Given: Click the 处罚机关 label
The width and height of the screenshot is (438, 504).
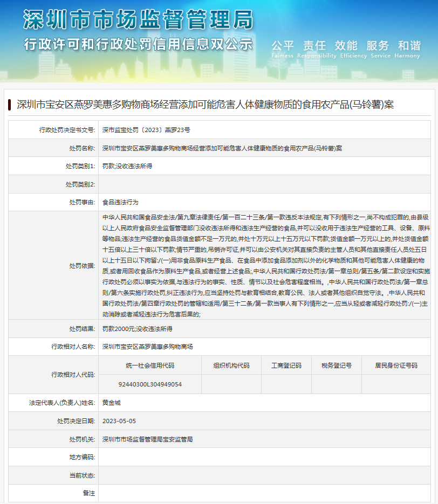Looking at the screenshot, I should coord(83,439).
